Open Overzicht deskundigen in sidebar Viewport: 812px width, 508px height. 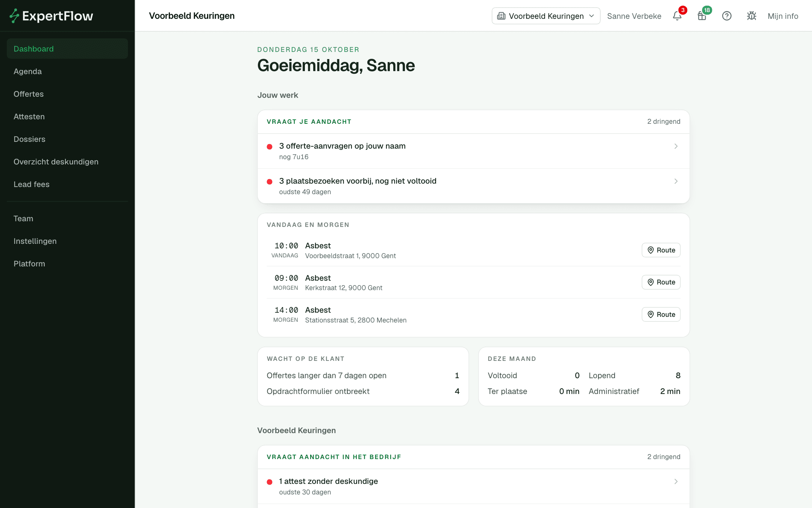[x=67, y=161]
